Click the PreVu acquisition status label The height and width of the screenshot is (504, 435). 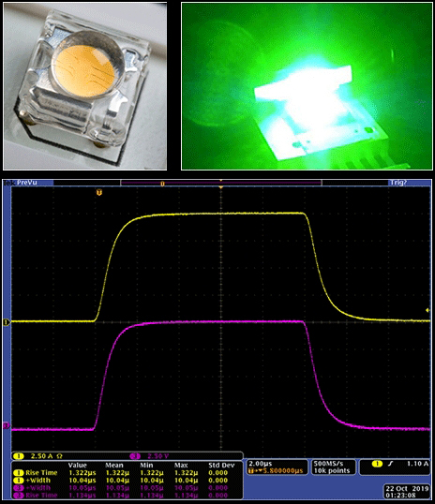click(27, 183)
